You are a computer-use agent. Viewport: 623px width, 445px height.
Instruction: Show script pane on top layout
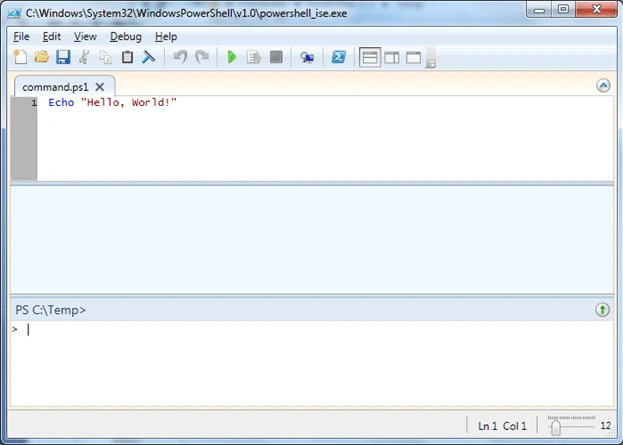click(x=370, y=58)
